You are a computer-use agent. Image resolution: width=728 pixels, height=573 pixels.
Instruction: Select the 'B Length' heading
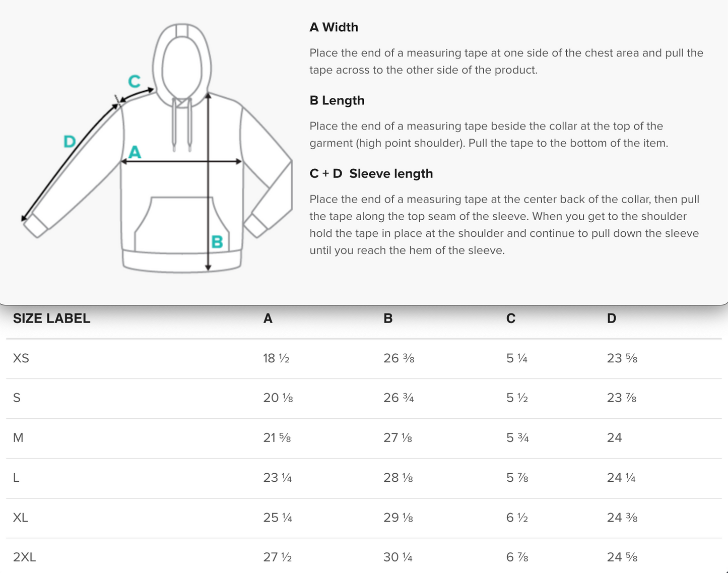click(337, 100)
